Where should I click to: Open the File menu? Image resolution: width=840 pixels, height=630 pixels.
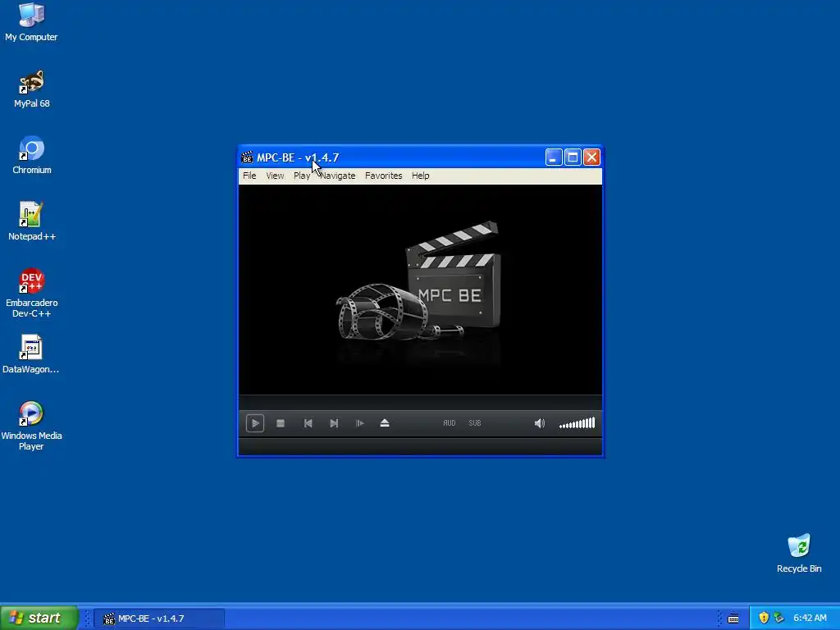tap(249, 176)
